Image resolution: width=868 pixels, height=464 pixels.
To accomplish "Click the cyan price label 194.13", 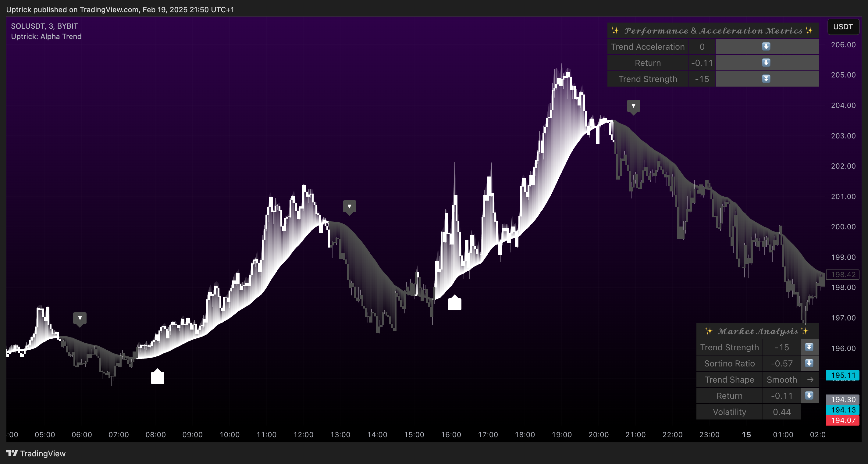I will tap(843, 410).
